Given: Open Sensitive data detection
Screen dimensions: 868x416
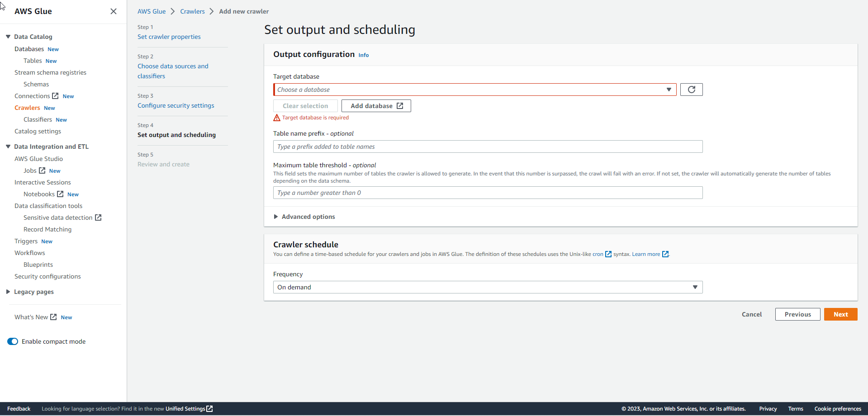Looking at the screenshot, I should click(x=58, y=217).
